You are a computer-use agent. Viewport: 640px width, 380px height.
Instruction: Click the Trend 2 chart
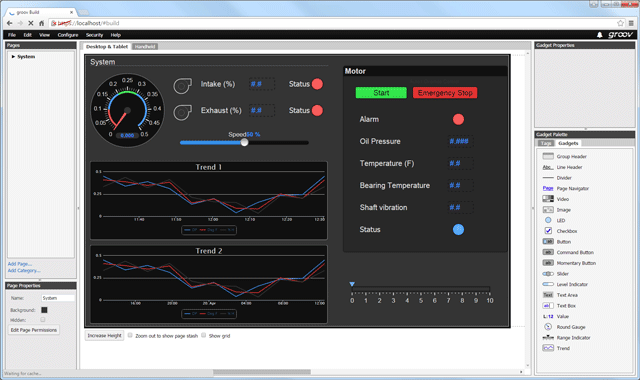pyautogui.click(x=209, y=284)
